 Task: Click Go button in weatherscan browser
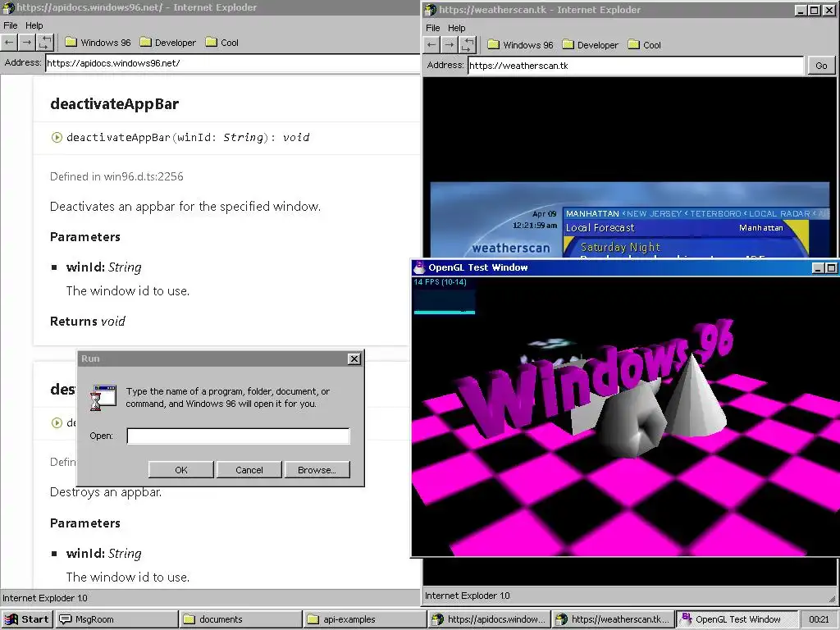820,66
